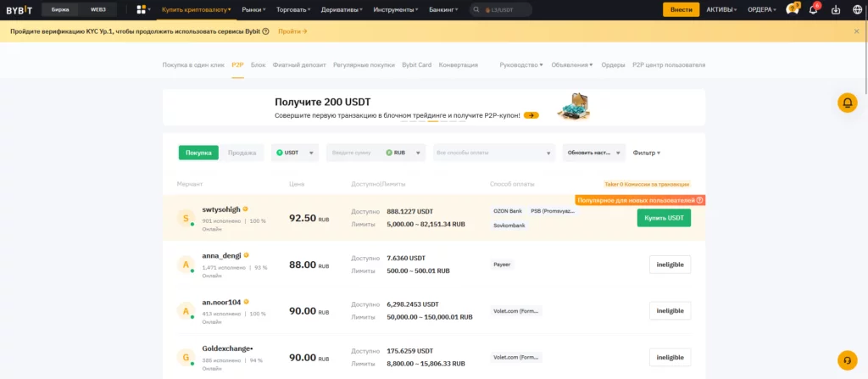
Task: Click ineligible button for an.noor104
Action: [670, 311]
